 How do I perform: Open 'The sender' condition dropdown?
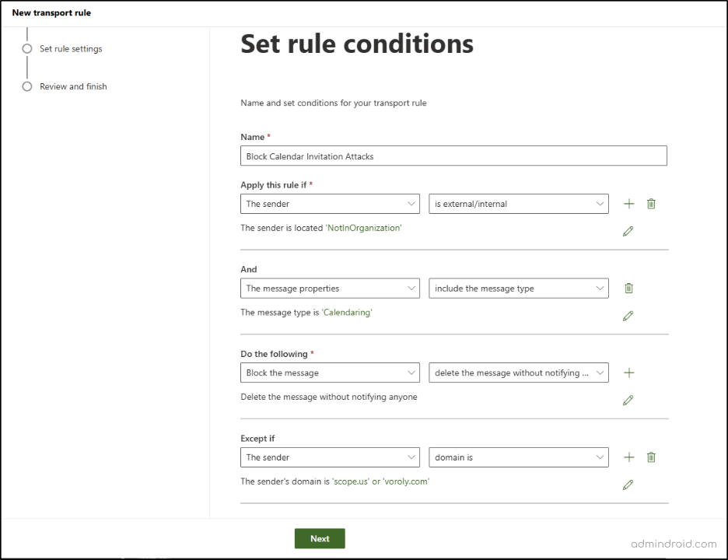[x=330, y=203]
